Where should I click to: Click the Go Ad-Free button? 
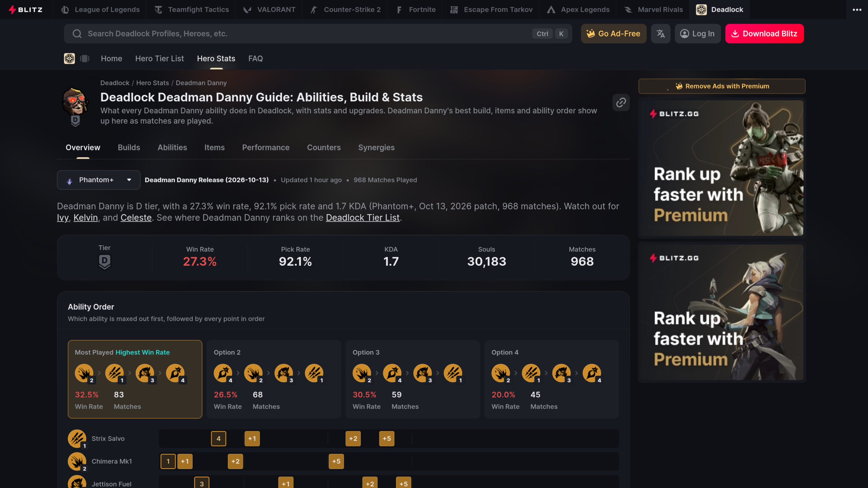613,34
